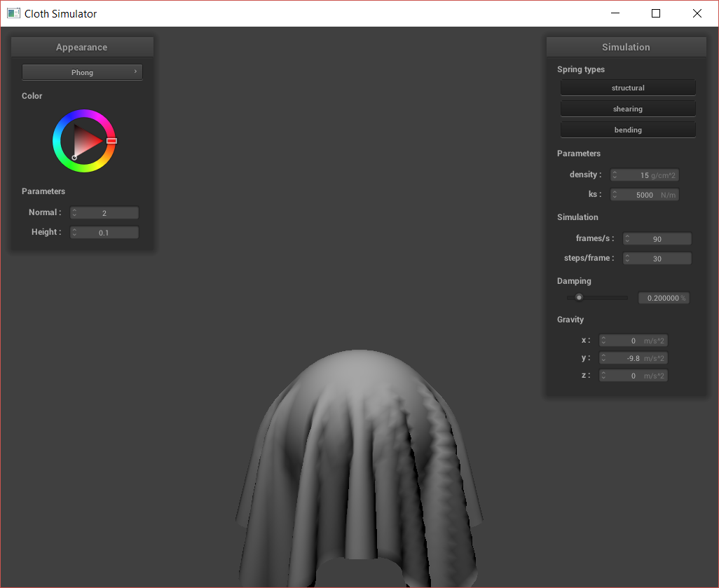Image resolution: width=719 pixels, height=588 pixels.
Task: Click the gravity x stepper arrows
Action: (x=603, y=341)
